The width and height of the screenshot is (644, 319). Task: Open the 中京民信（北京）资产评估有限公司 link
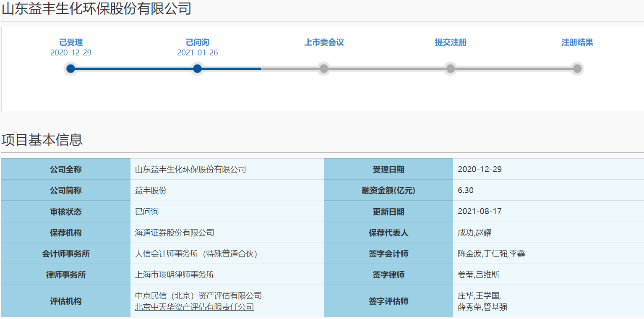198,295
